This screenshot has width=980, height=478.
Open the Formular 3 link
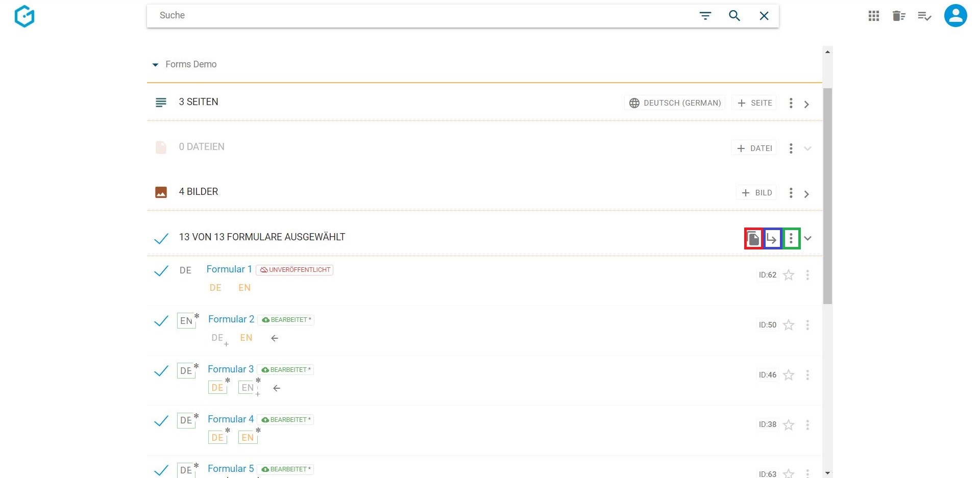pos(231,369)
